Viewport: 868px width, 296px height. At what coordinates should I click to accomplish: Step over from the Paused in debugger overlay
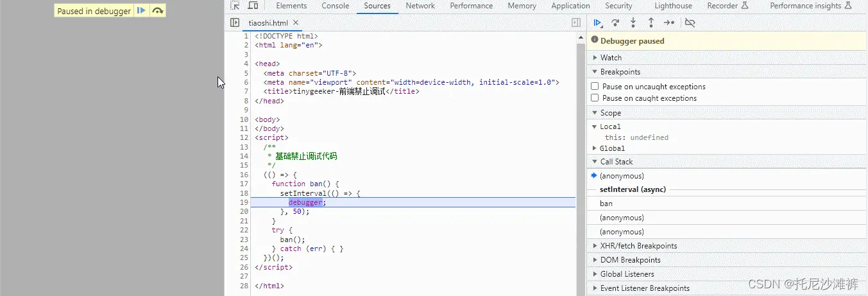point(157,11)
